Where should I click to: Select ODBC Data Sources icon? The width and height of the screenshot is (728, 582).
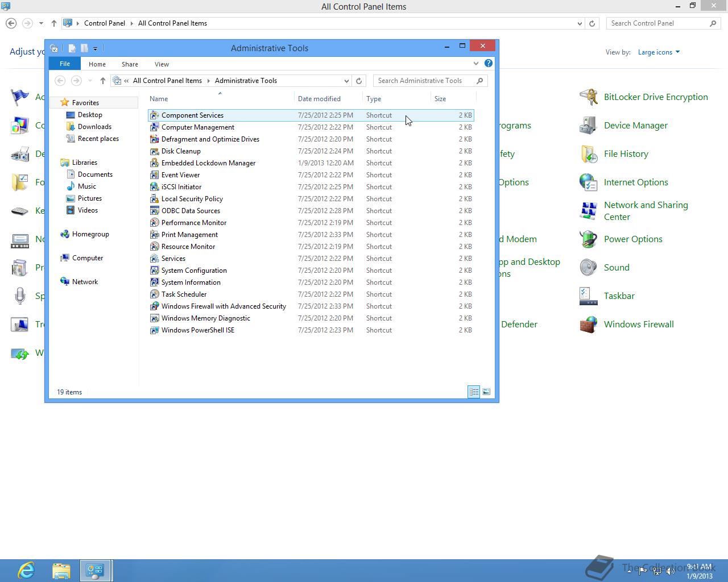click(x=154, y=211)
